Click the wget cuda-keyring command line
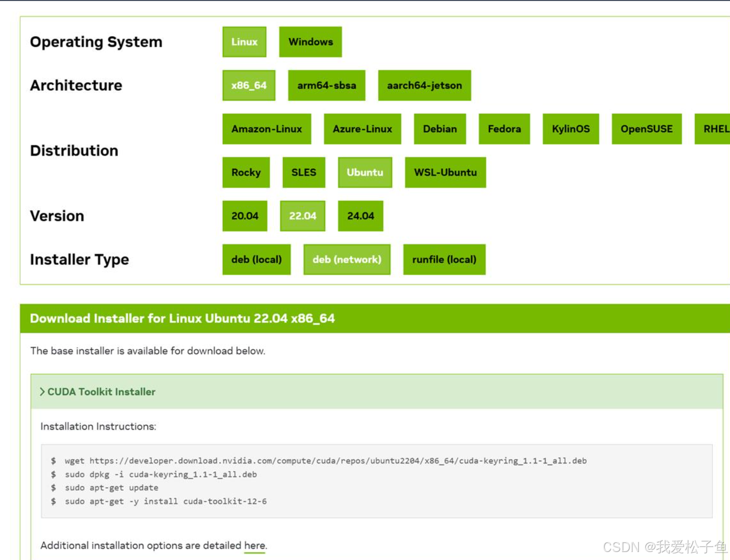This screenshot has width=730, height=560. click(x=325, y=461)
